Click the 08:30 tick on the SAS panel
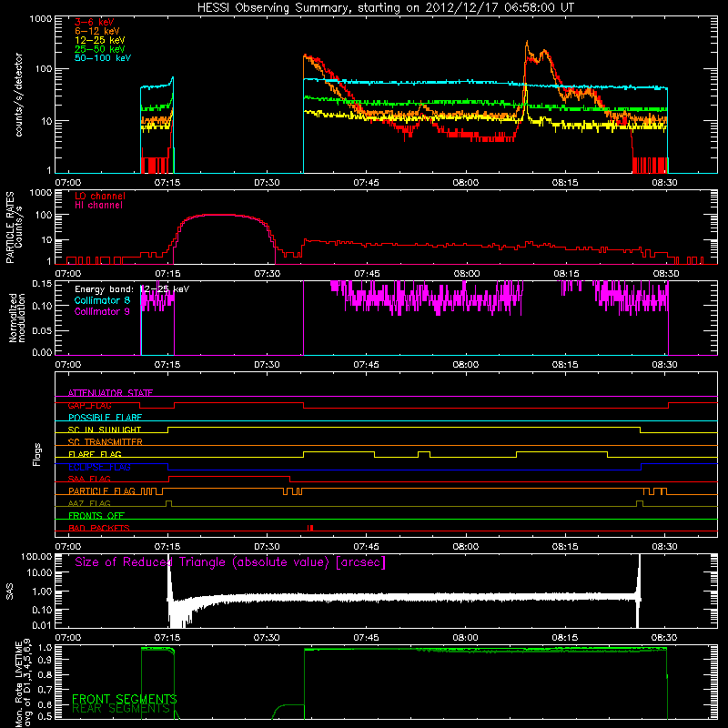The height and width of the screenshot is (728, 728). point(664,638)
